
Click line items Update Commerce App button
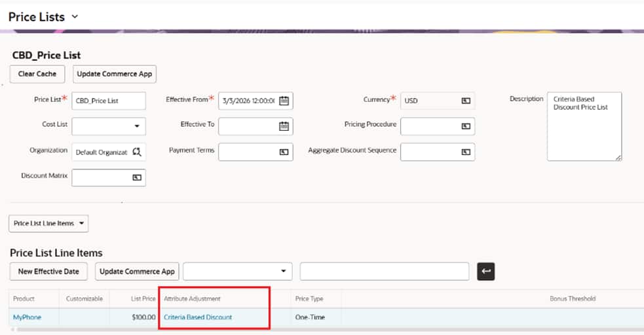(x=137, y=272)
